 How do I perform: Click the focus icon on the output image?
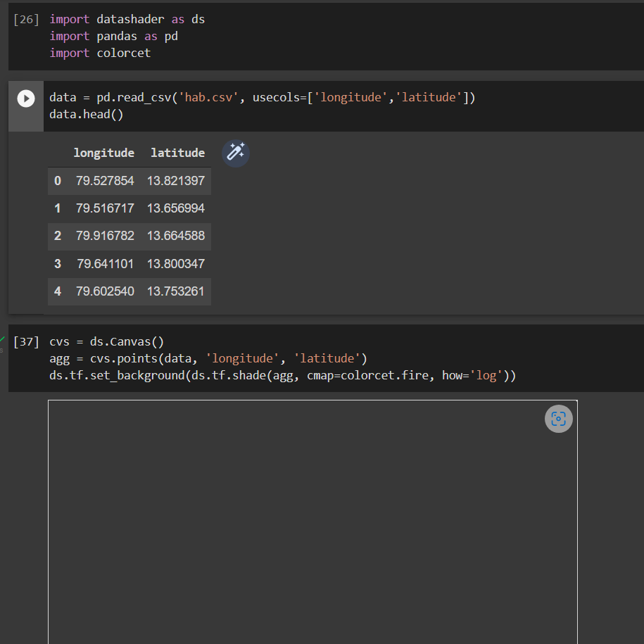[558, 419]
